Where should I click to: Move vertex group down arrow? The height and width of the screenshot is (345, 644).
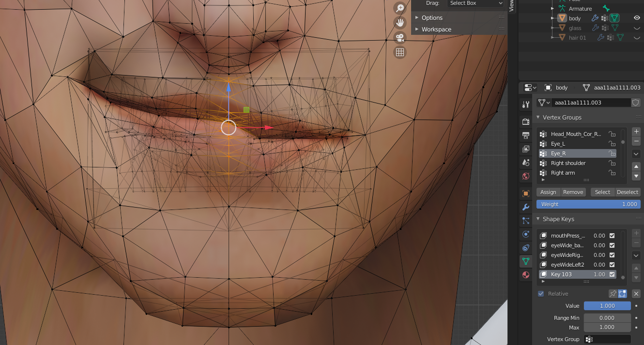tap(637, 176)
